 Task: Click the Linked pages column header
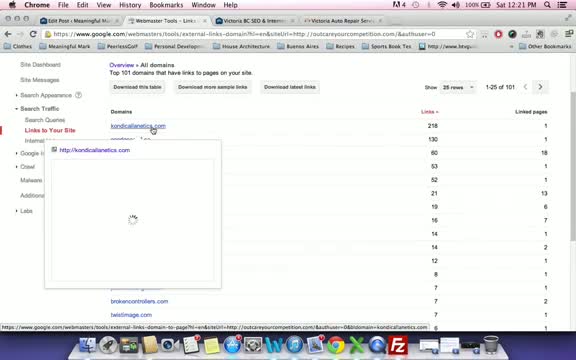tap(531, 112)
